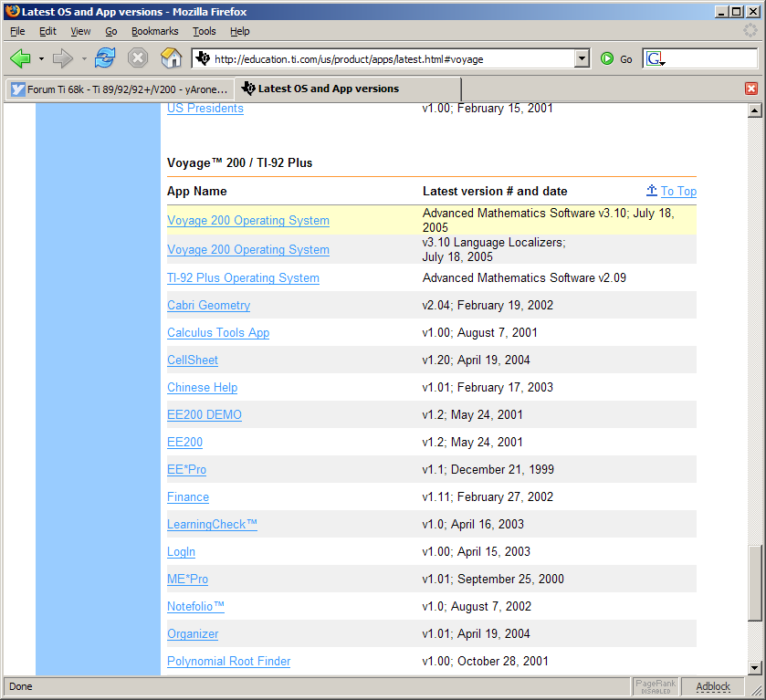This screenshot has height=700, width=766.
Task: Open the US Presidents link
Action: 205,108
